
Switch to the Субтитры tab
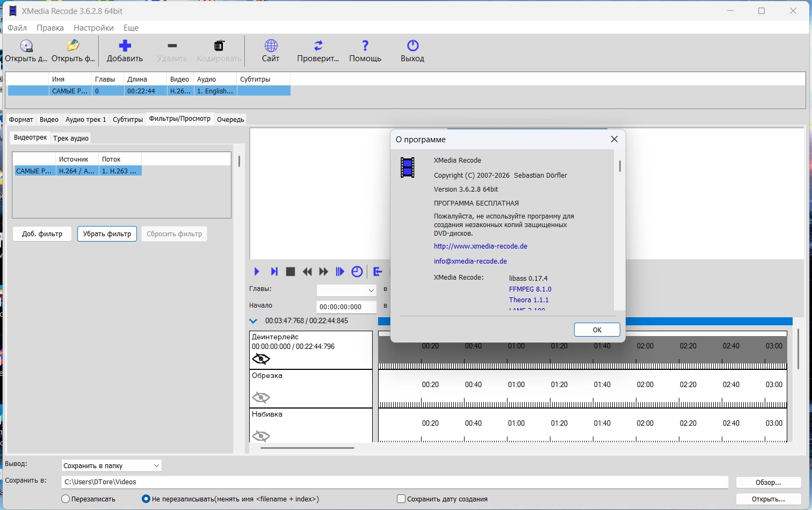point(127,119)
